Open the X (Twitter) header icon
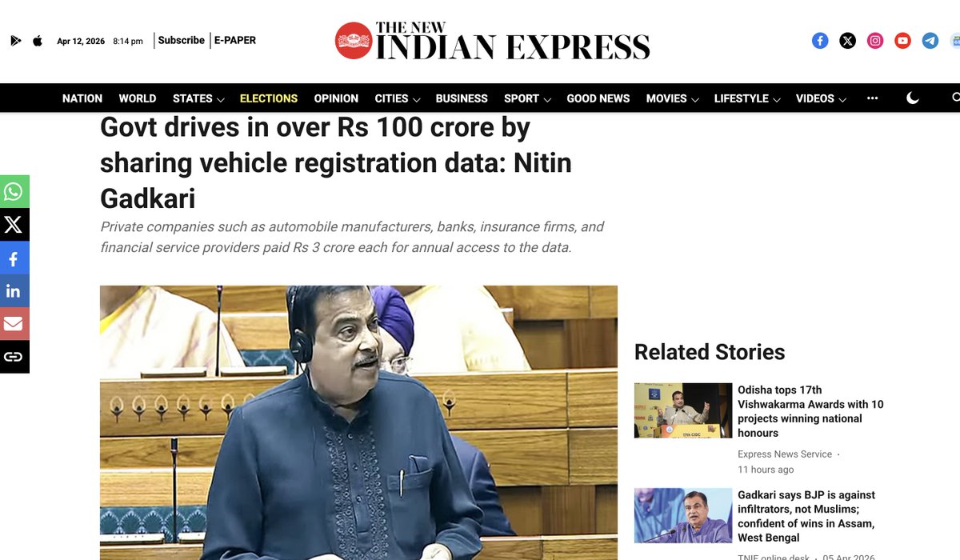This screenshot has width=960, height=560. pos(848,41)
